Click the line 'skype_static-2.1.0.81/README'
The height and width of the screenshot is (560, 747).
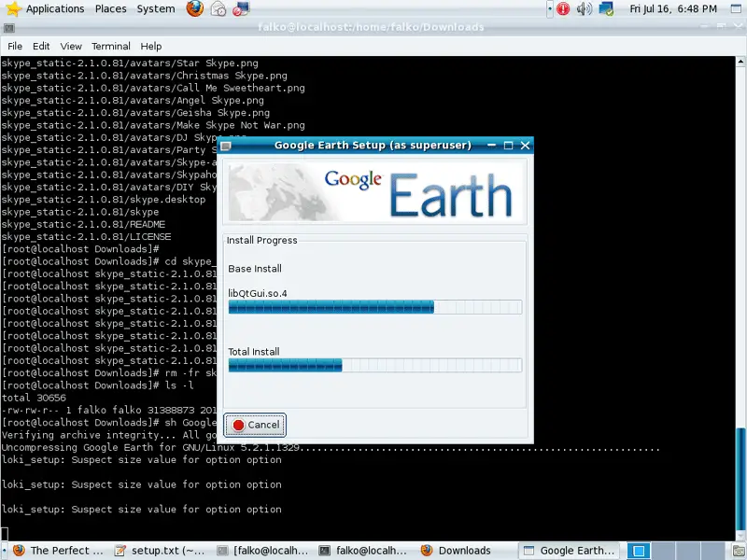click(x=83, y=224)
